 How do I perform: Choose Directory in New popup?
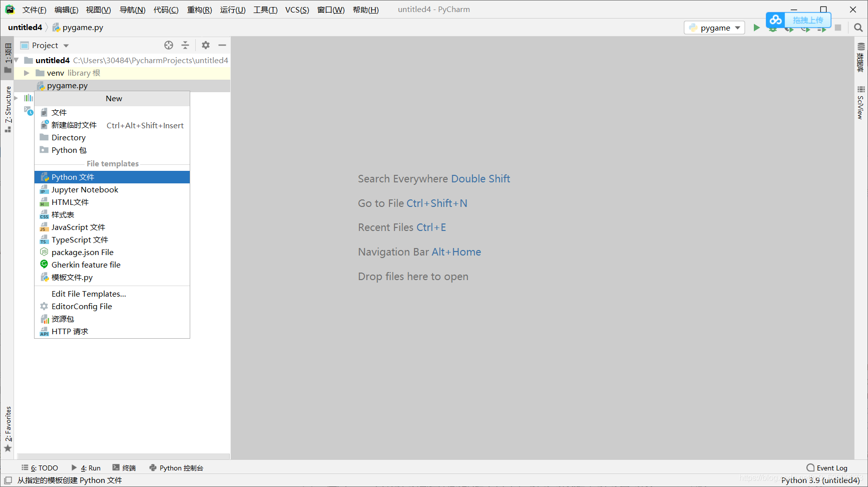(112, 138)
